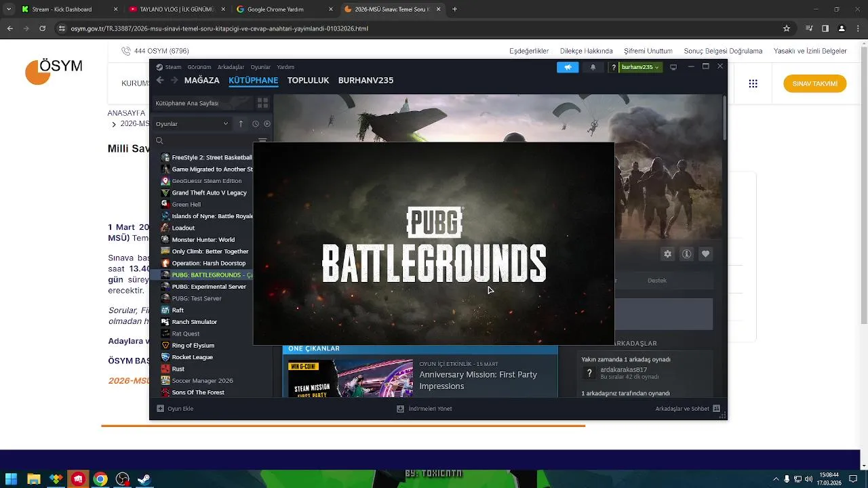Image resolution: width=868 pixels, height=488 pixels.
Task: Open the Anniversary Mission event thumbnail
Action: (350, 378)
